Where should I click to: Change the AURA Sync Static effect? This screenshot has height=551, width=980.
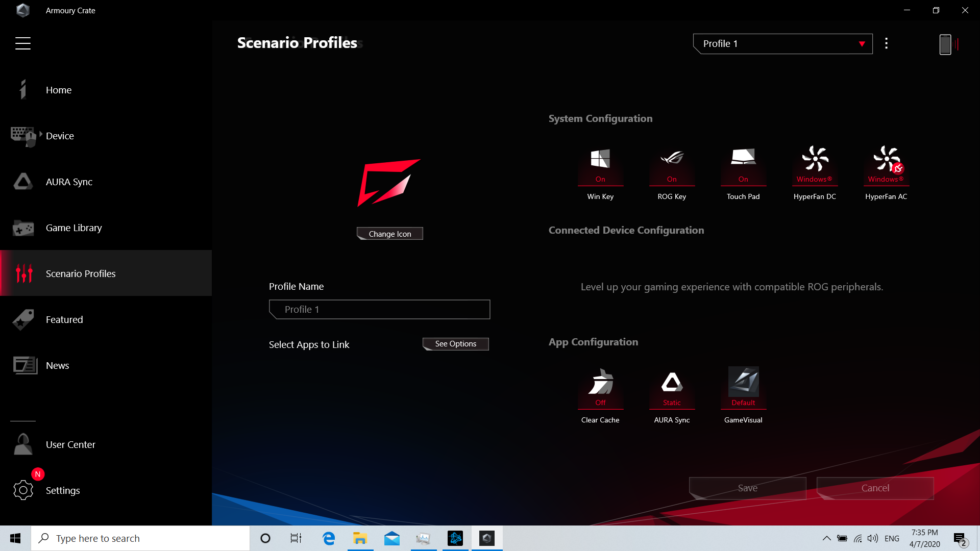pos(672,396)
